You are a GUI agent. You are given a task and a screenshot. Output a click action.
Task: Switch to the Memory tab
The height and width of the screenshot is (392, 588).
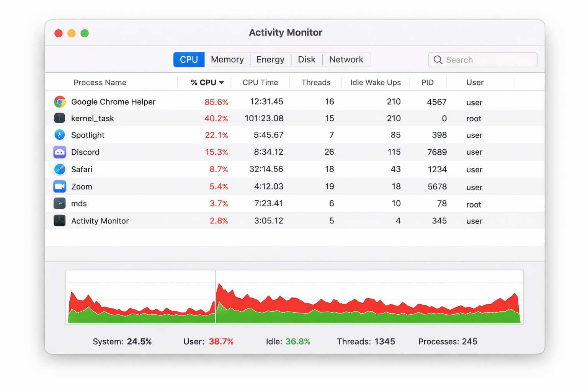tap(227, 60)
